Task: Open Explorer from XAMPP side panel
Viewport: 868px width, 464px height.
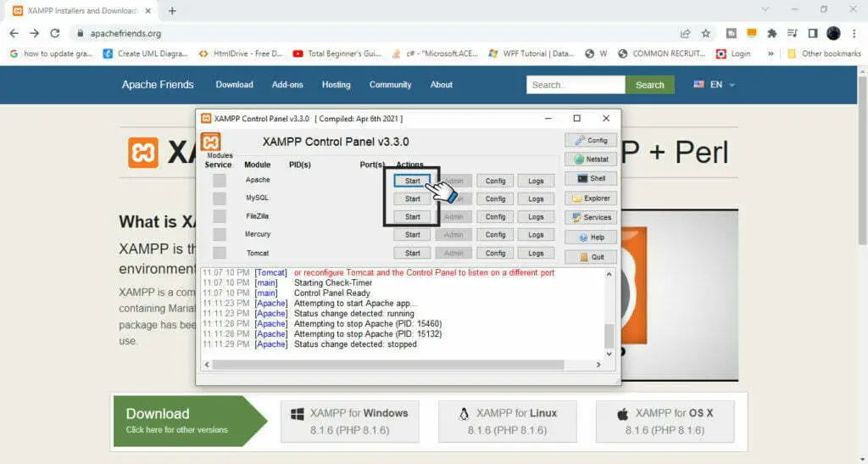Action: (x=591, y=198)
